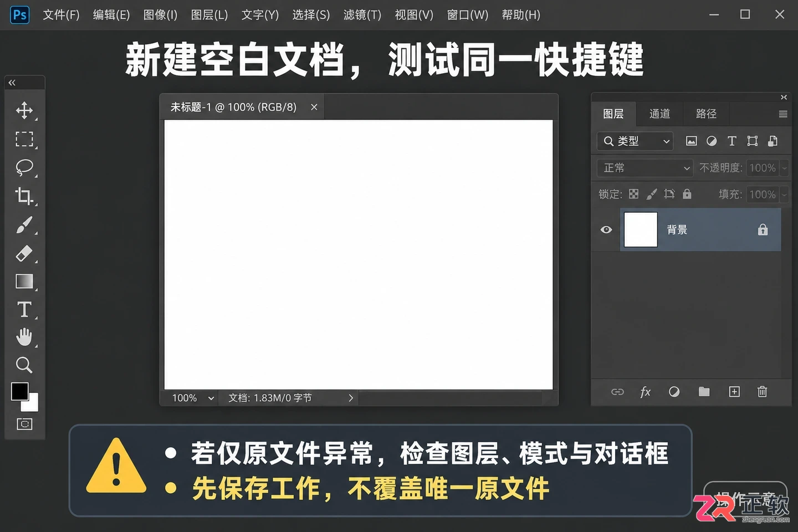Open the 正常 blend mode dropdown
Viewport: 798px width, 532px height.
click(x=645, y=168)
